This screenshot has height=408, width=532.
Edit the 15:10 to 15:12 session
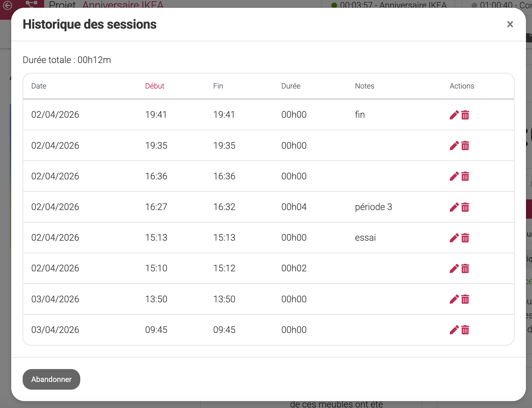click(x=454, y=268)
